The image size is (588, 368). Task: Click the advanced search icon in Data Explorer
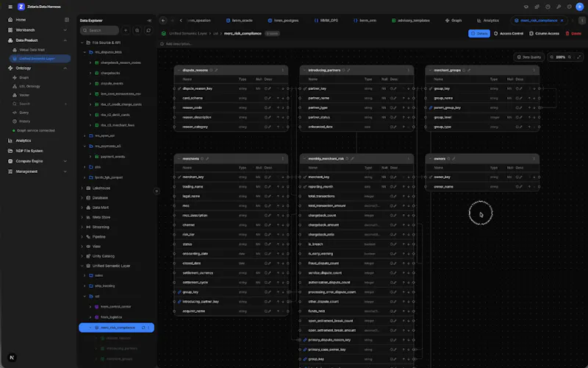[x=137, y=30]
